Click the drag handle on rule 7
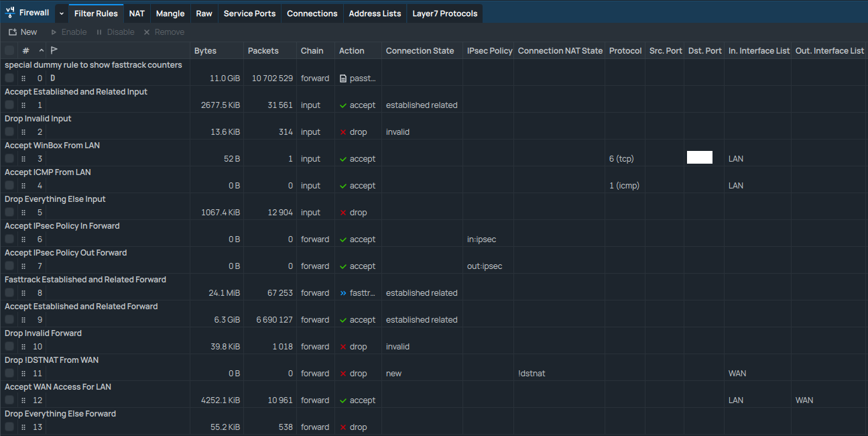868x436 pixels. point(23,266)
